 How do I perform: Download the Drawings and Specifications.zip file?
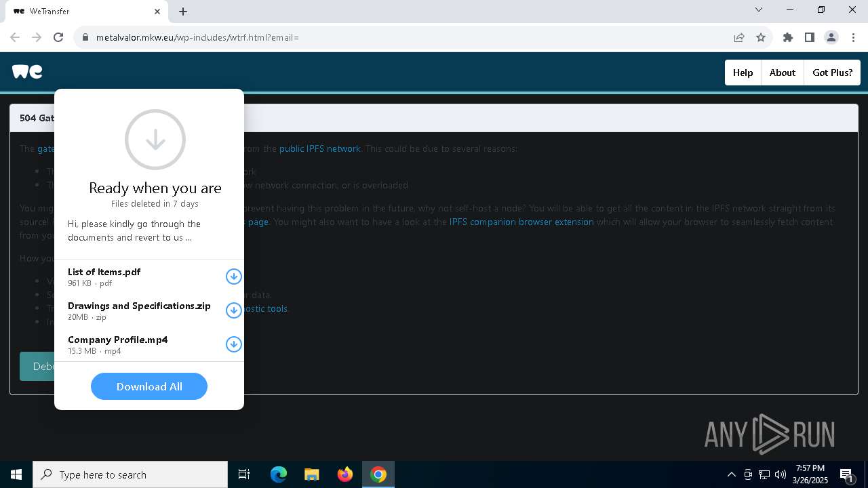[233, 310]
